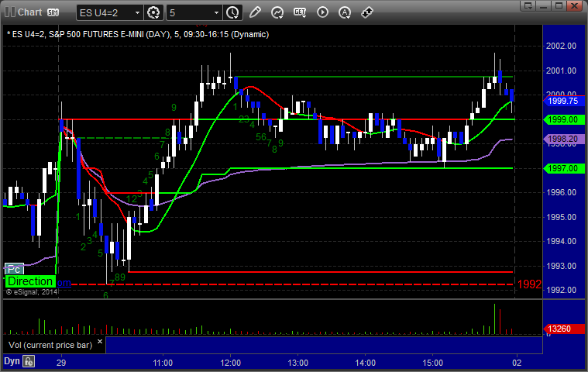Viewport: 588px width, 372px height.
Task: Select the purple 1998.20 price tag
Action: [x=564, y=139]
